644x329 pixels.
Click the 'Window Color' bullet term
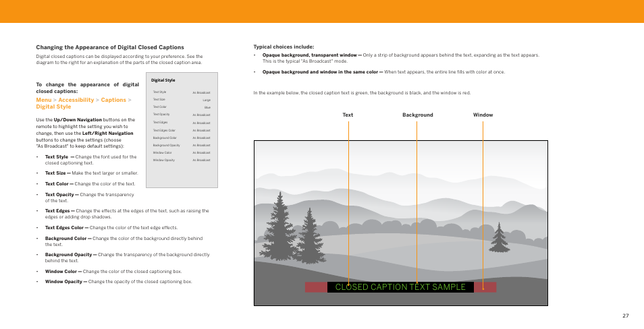61,272
